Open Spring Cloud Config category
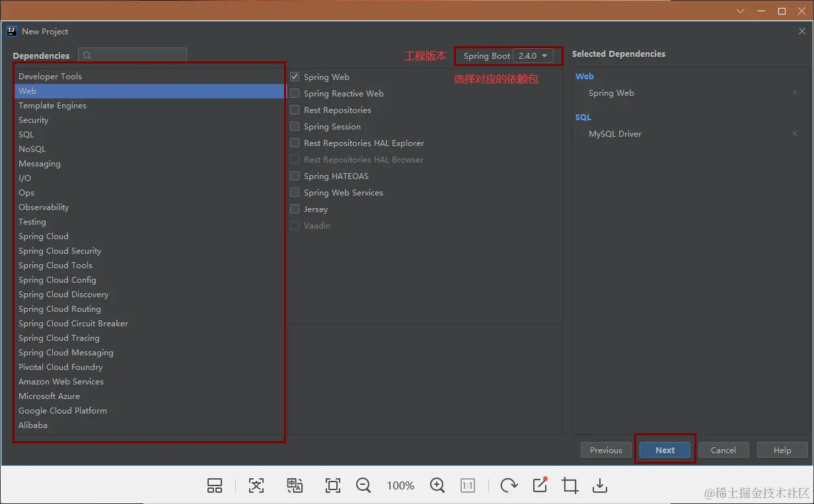The width and height of the screenshot is (814, 504). [149, 280]
